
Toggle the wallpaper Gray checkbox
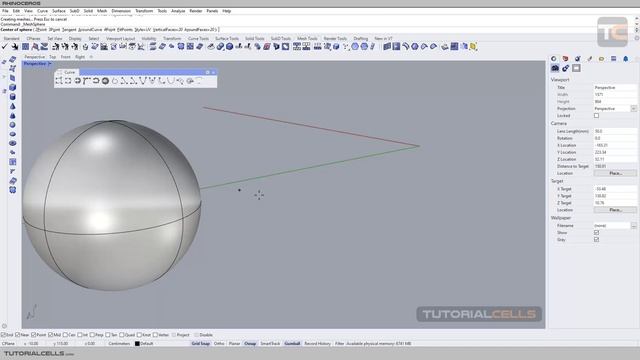pos(596,240)
